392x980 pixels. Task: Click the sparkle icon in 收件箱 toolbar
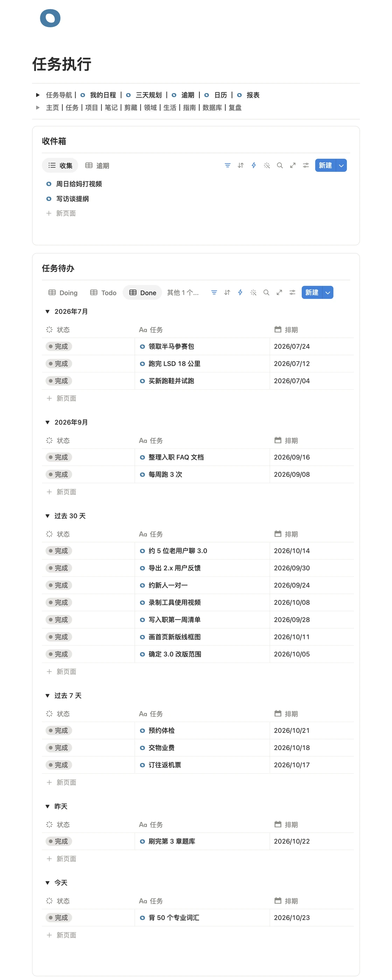(x=267, y=165)
